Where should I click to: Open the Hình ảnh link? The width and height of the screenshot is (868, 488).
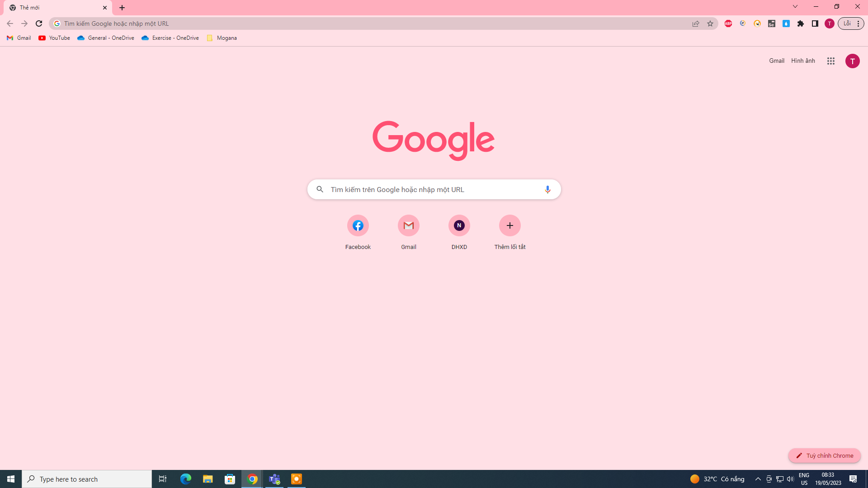[803, 61]
